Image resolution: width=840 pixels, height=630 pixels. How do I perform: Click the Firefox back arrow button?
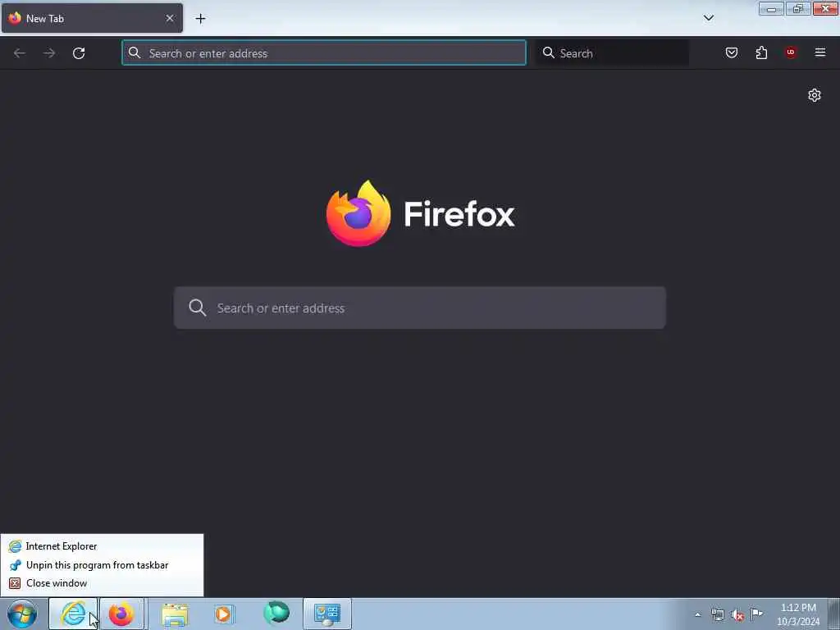click(x=20, y=53)
